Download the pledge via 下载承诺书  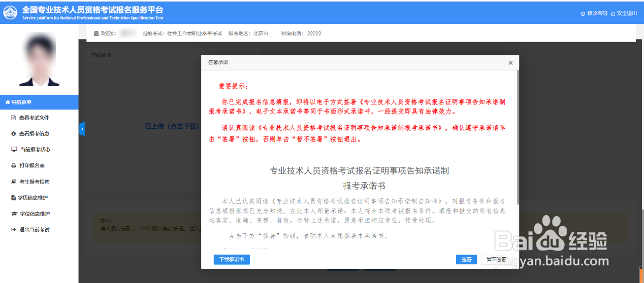coord(232,259)
